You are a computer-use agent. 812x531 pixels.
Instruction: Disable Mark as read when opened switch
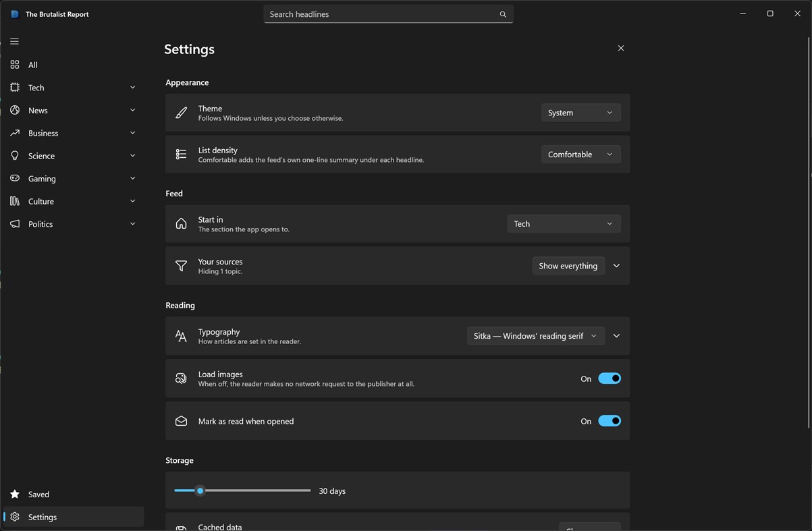pos(610,421)
